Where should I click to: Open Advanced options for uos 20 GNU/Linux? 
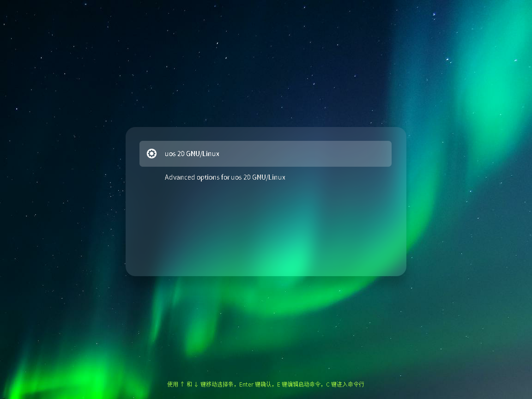224,177
